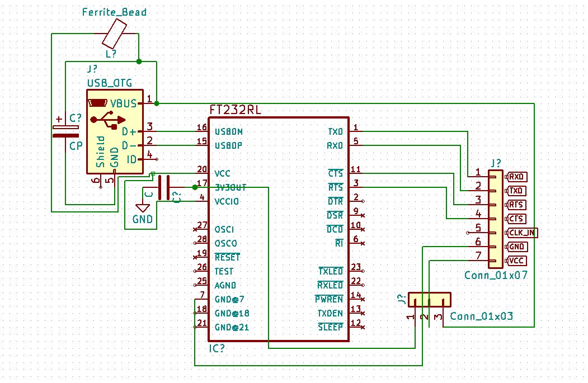Click the GND@18 pin label

[232, 313]
